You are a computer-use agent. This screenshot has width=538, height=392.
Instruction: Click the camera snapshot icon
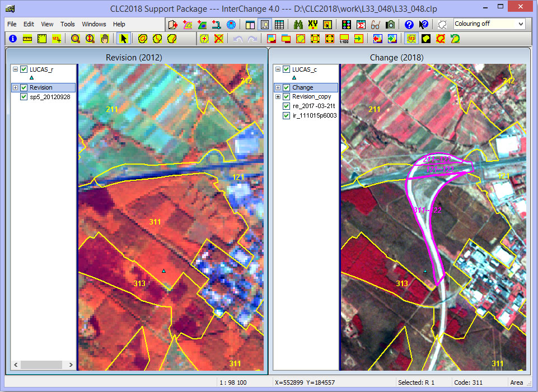click(x=390, y=25)
